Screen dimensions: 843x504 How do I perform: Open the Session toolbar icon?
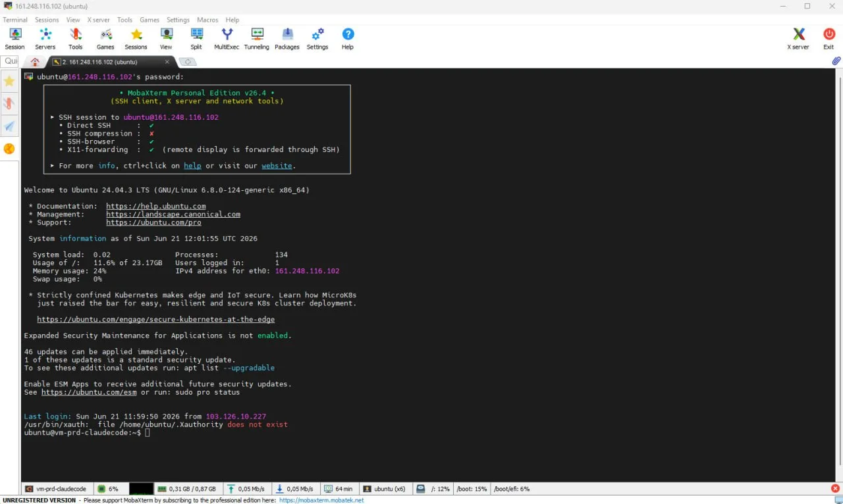[14, 39]
